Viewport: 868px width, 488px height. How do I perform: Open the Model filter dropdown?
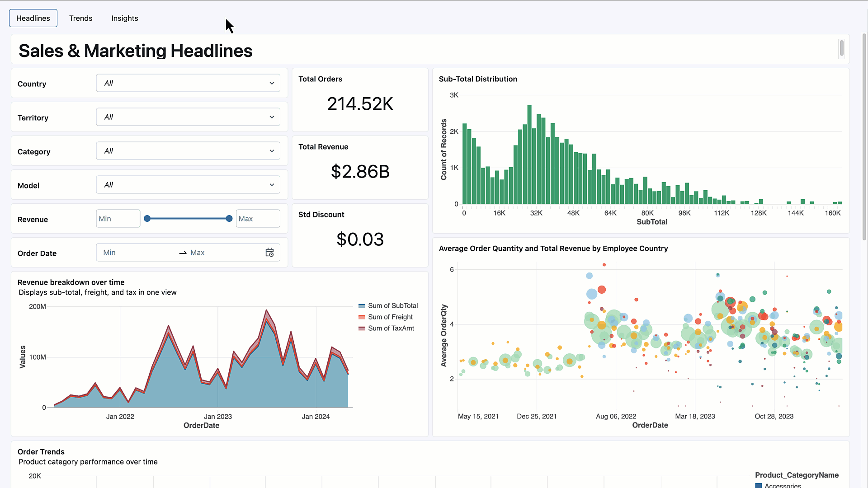[x=188, y=185]
